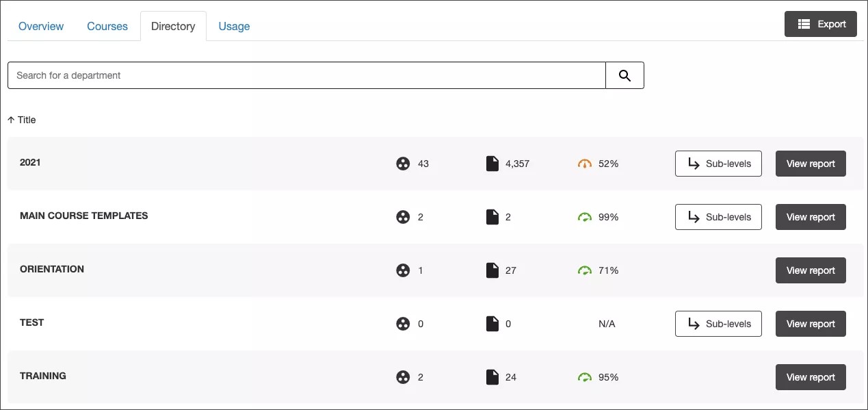Image resolution: width=868 pixels, height=410 pixels.
Task: Click the 52% completion indicator for 2021
Action: [608, 164]
